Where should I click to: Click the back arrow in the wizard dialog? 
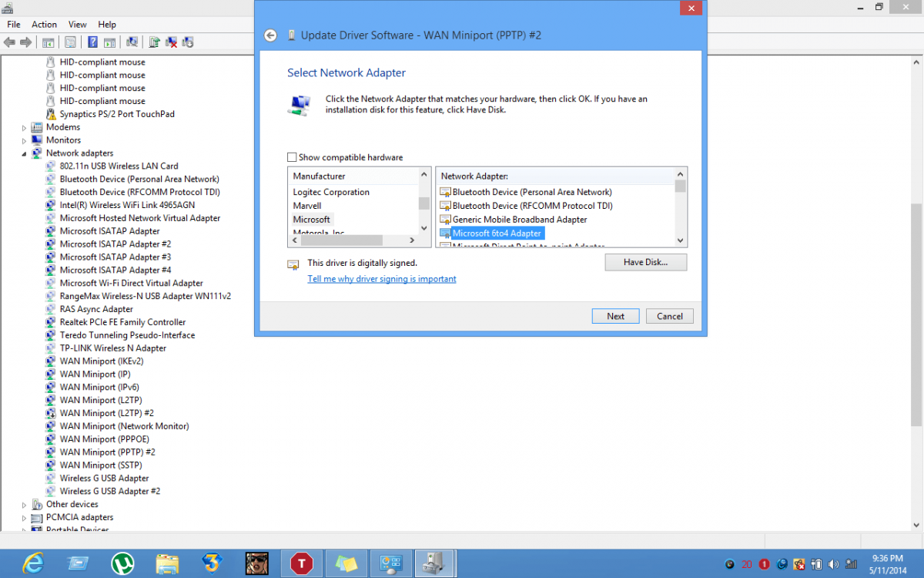point(270,35)
